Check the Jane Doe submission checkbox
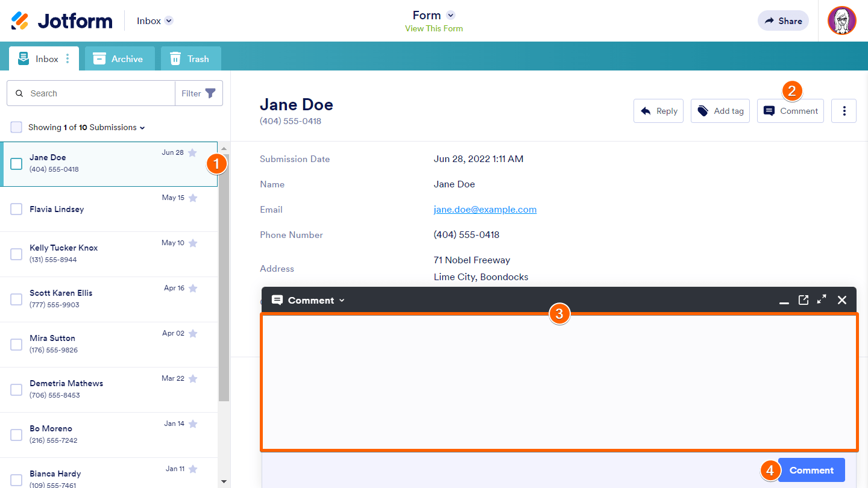 pos(17,164)
